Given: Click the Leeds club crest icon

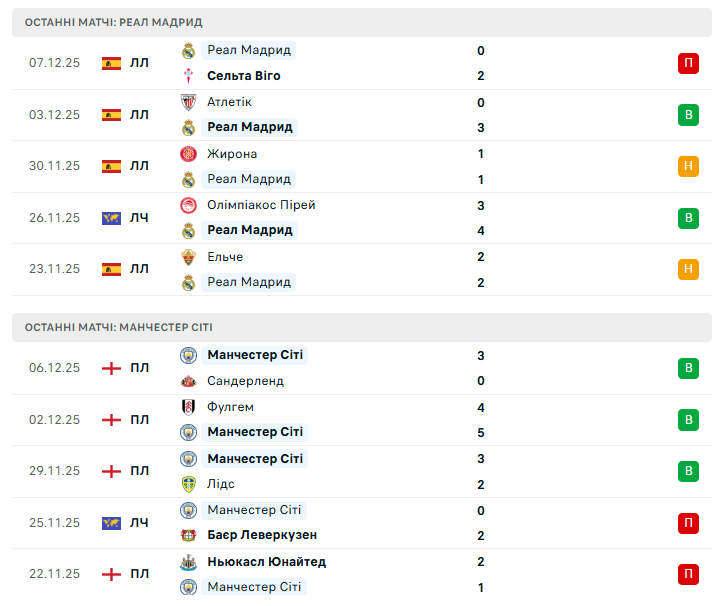Looking at the screenshot, I should click(188, 484).
